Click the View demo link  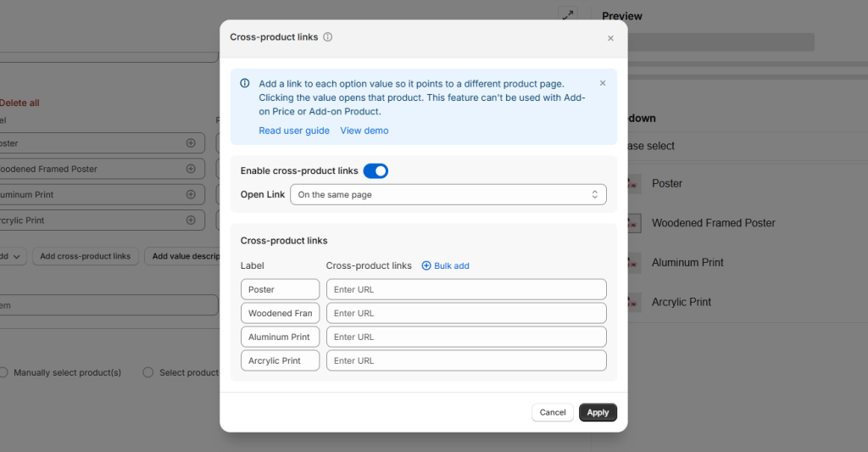pos(364,131)
